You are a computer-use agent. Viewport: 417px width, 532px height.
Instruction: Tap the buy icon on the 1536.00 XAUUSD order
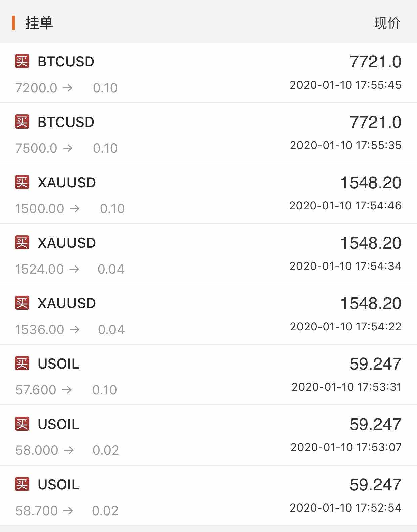(22, 303)
